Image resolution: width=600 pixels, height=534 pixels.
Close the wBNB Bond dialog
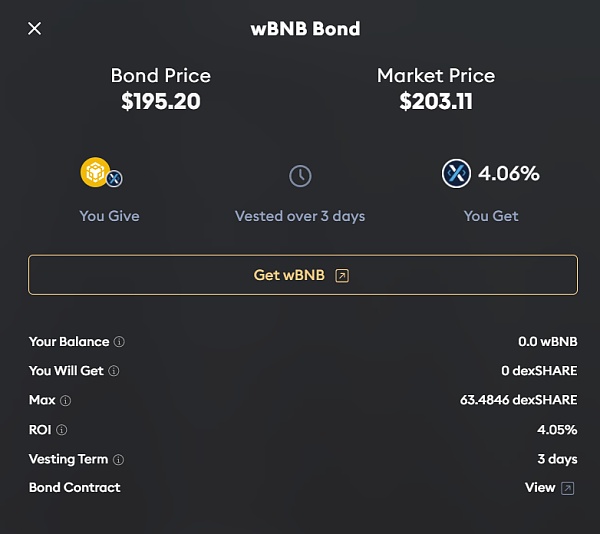[34, 28]
